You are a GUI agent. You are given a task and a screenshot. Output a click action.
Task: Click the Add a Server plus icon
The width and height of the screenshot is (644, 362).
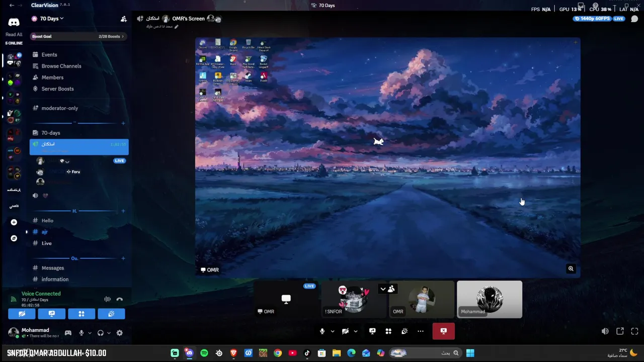[14, 222]
